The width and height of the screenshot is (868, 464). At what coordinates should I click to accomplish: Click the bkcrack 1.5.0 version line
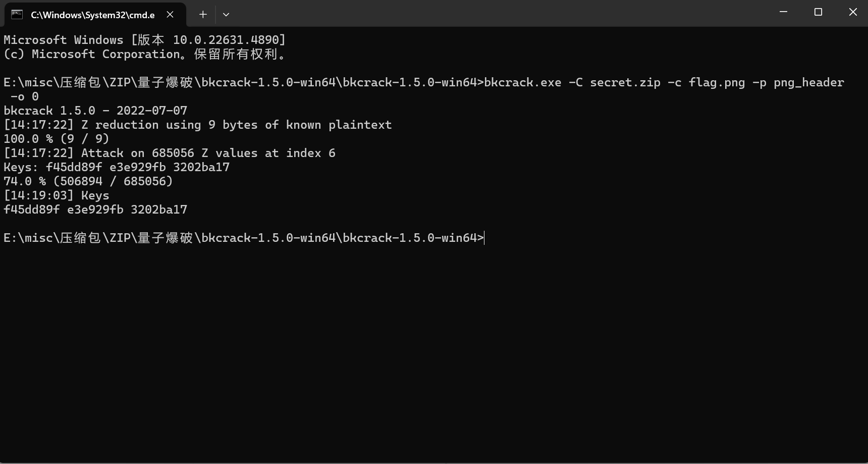95,111
